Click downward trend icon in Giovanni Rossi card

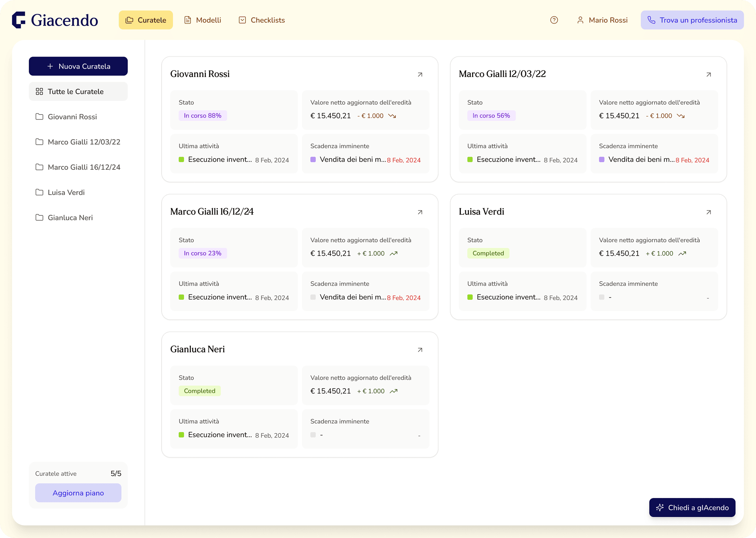392,116
